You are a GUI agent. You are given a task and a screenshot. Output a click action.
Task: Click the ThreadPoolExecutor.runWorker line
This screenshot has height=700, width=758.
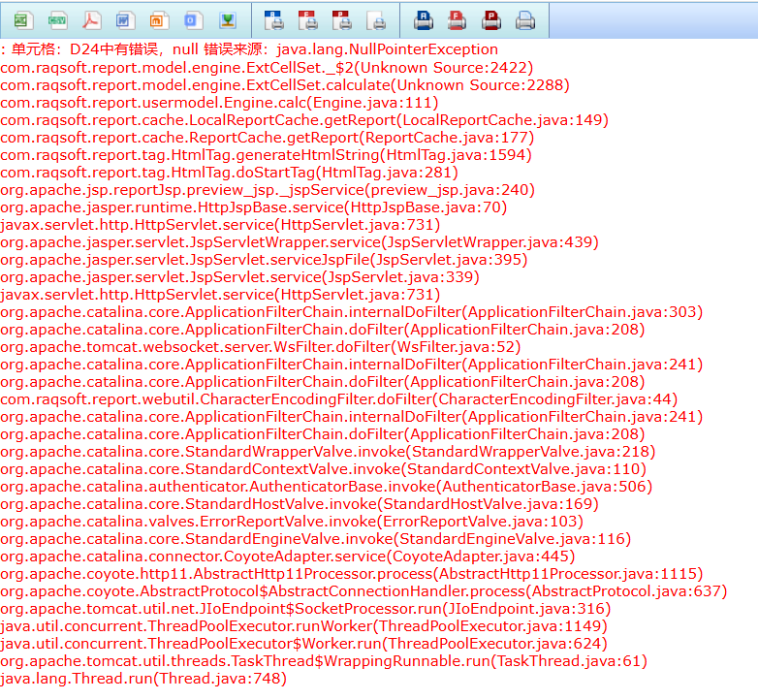pos(303,625)
